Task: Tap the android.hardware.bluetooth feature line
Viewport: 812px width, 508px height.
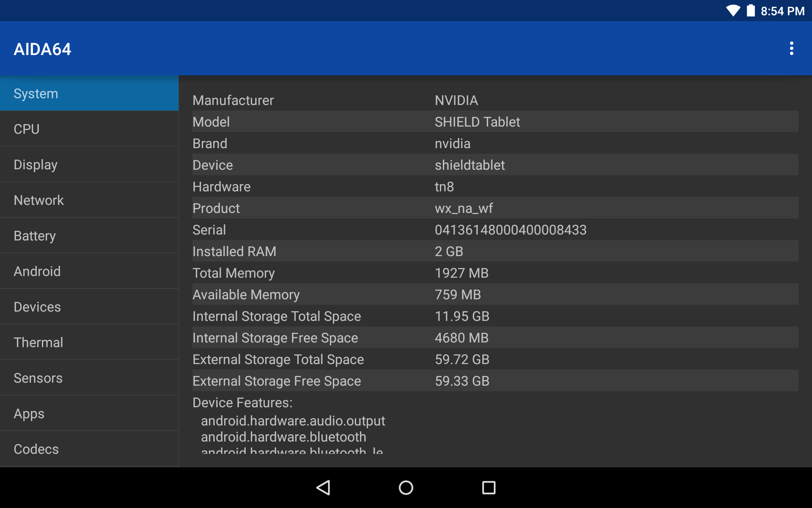Action: click(x=283, y=437)
